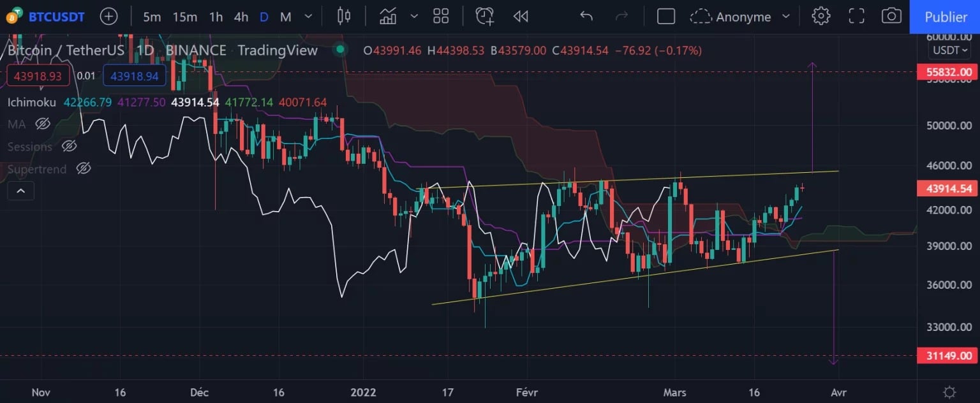980x403 pixels.
Task: Click the 55832.00 price label
Action: pyautogui.click(x=947, y=72)
